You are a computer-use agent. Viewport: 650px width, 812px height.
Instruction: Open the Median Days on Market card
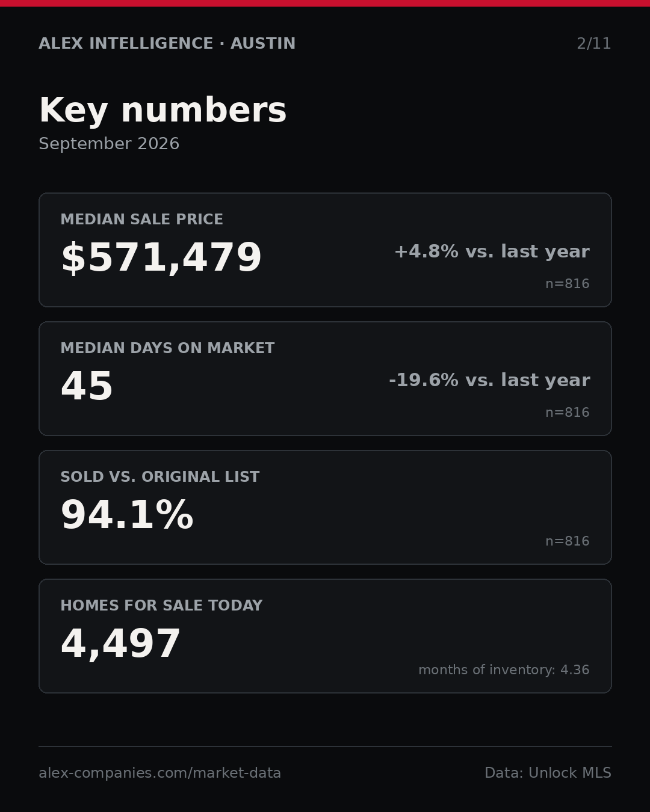tap(325, 378)
